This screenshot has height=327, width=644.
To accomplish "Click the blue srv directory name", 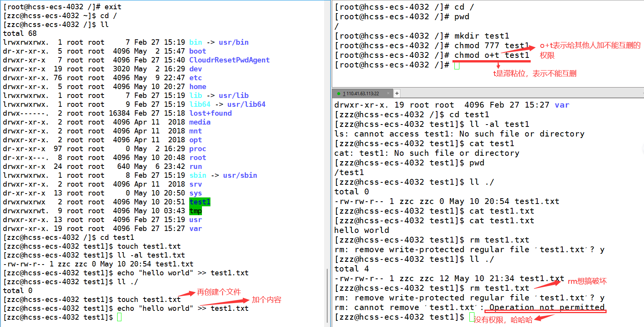I will tap(195, 184).
